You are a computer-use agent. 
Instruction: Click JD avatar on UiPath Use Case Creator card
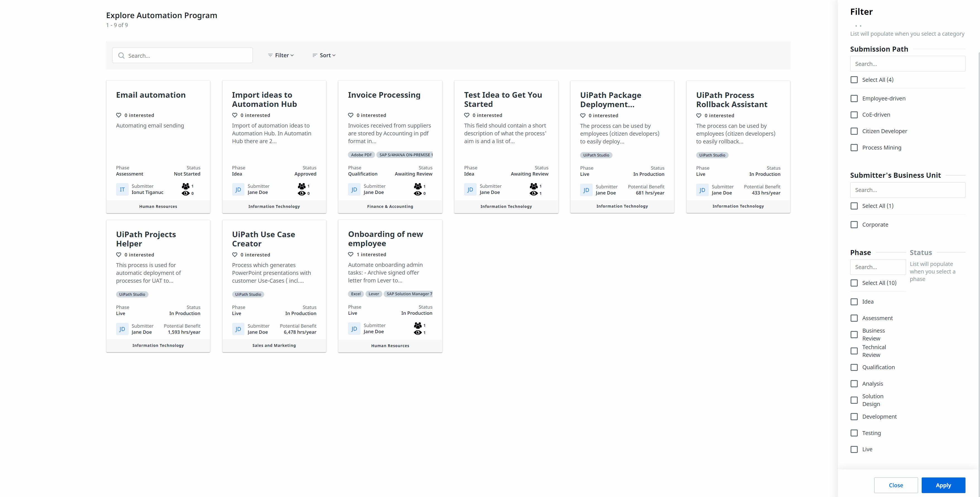pos(238,329)
